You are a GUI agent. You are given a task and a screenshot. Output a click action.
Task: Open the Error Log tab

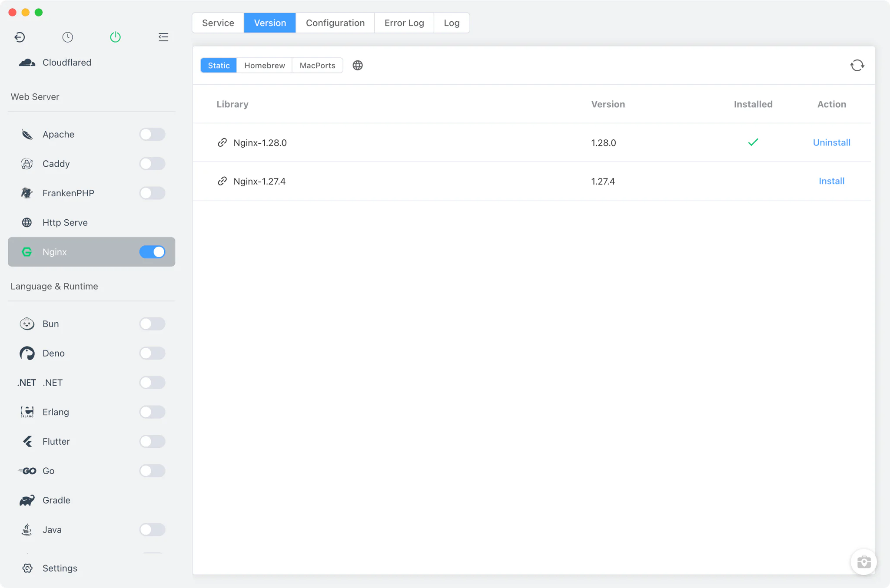(404, 23)
